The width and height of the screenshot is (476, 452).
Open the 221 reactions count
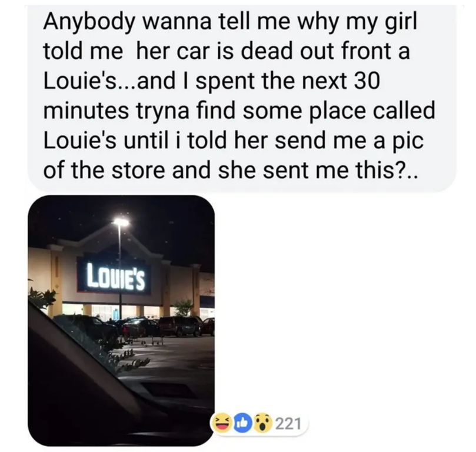(288, 424)
